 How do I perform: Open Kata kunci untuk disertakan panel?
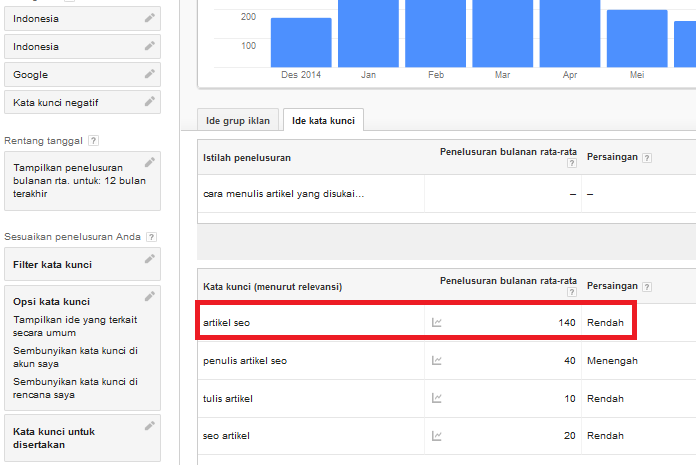(83, 438)
